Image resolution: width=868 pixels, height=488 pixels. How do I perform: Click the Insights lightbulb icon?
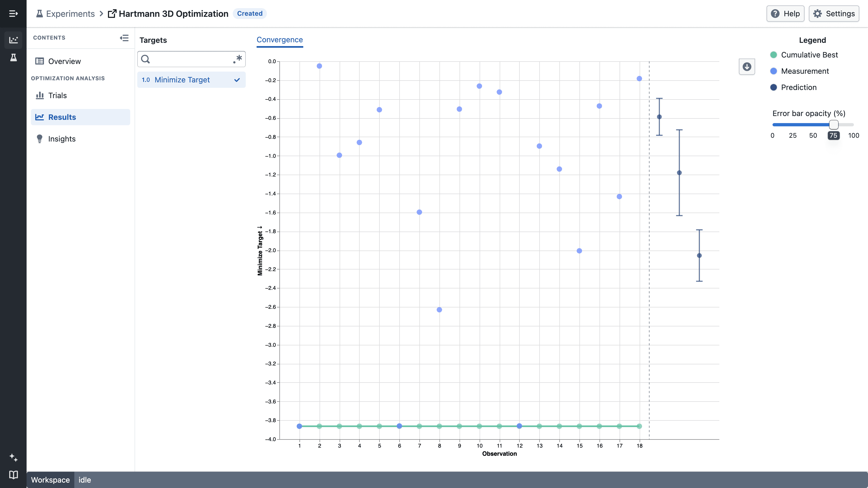tap(39, 139)
